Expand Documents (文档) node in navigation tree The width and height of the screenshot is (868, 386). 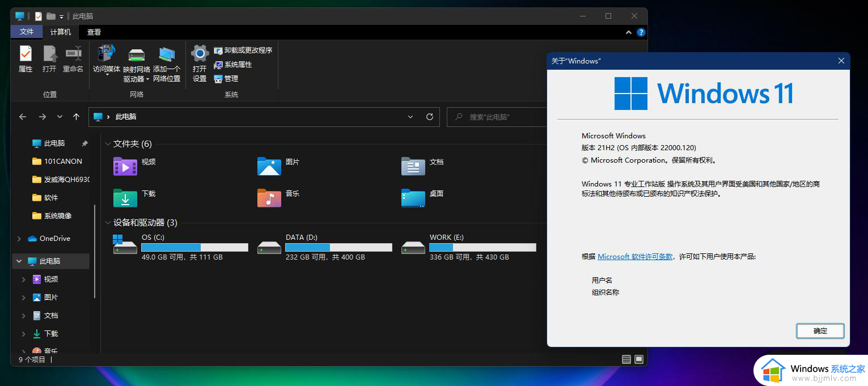24,316
